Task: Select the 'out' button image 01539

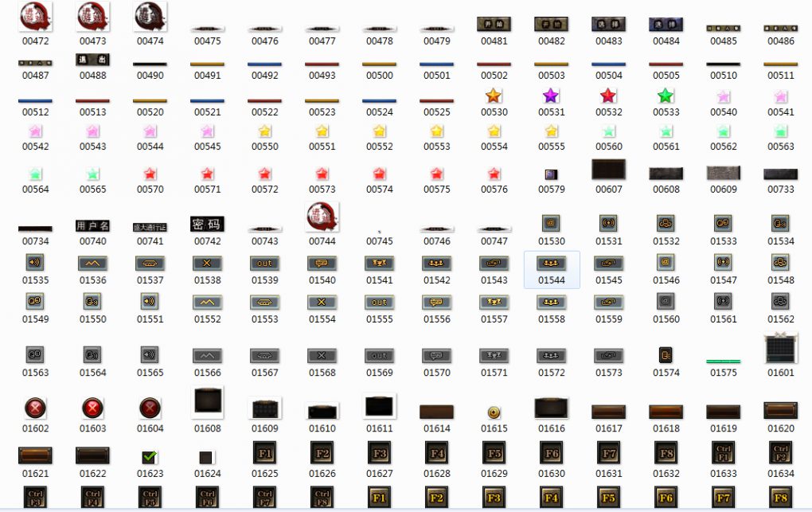Action: point(265,264)
